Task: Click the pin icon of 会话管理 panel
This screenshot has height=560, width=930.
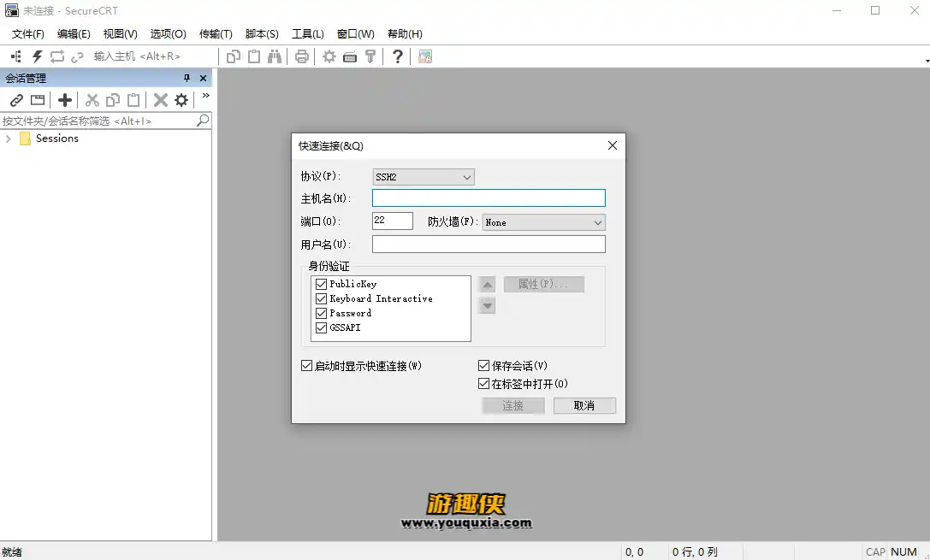Action: 187,78
